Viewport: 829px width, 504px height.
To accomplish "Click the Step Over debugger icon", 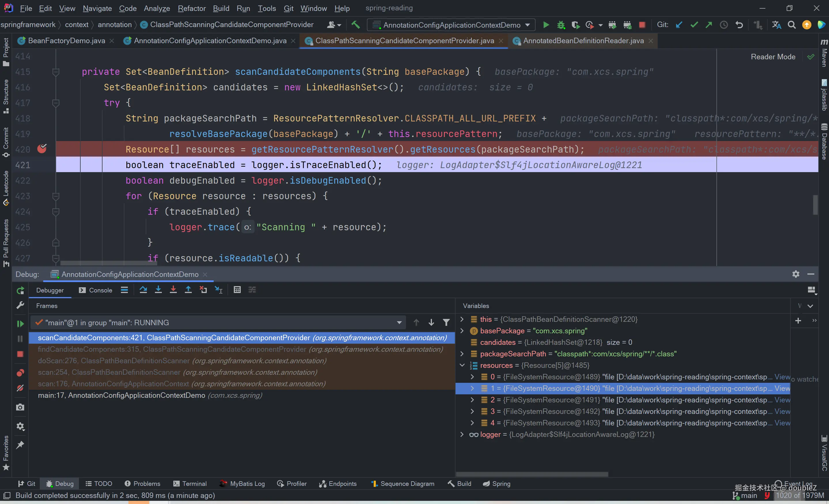I will tap(143, 290).
